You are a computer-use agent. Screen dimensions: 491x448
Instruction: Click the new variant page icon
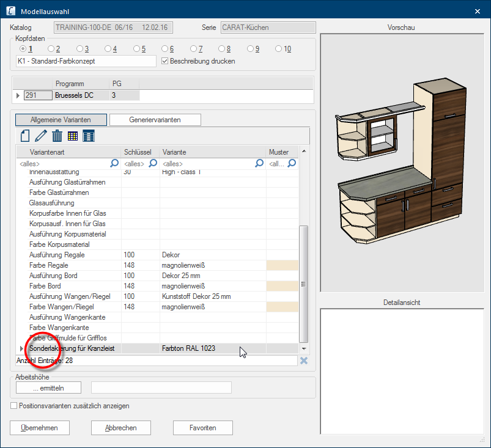pyautogui.click(x=25, y=136)
